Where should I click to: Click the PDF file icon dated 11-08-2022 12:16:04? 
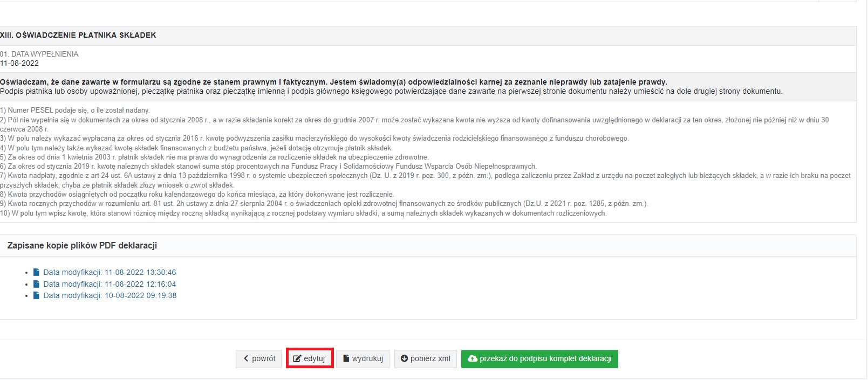(x=36, y=284)
